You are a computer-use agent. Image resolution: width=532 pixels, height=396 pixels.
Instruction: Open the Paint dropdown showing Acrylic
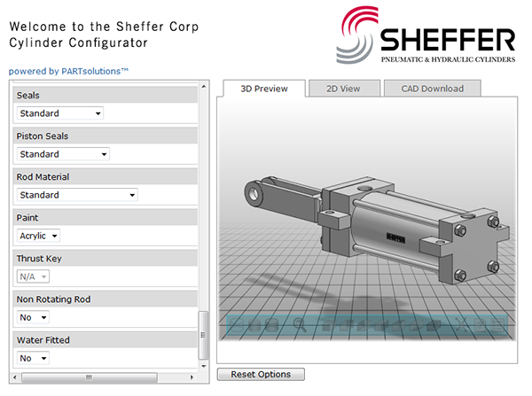pos(38,236)
